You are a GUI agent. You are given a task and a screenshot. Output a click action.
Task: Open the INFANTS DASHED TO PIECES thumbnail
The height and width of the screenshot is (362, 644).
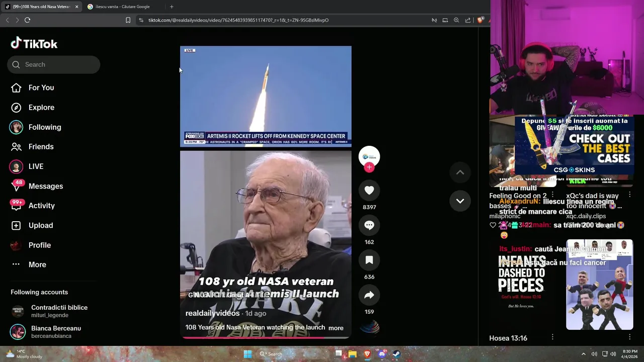click(523, 285)
